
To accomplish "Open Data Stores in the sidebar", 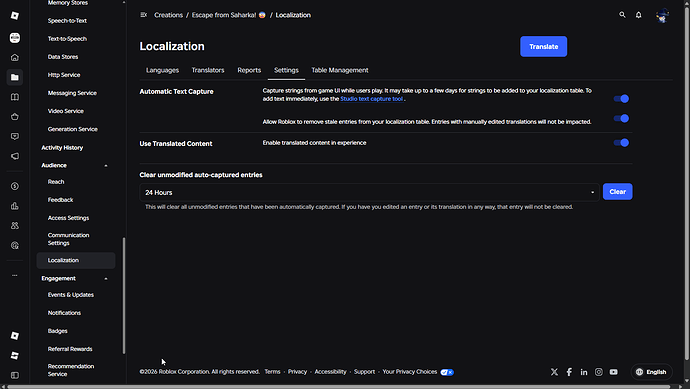I will [63, 57].
